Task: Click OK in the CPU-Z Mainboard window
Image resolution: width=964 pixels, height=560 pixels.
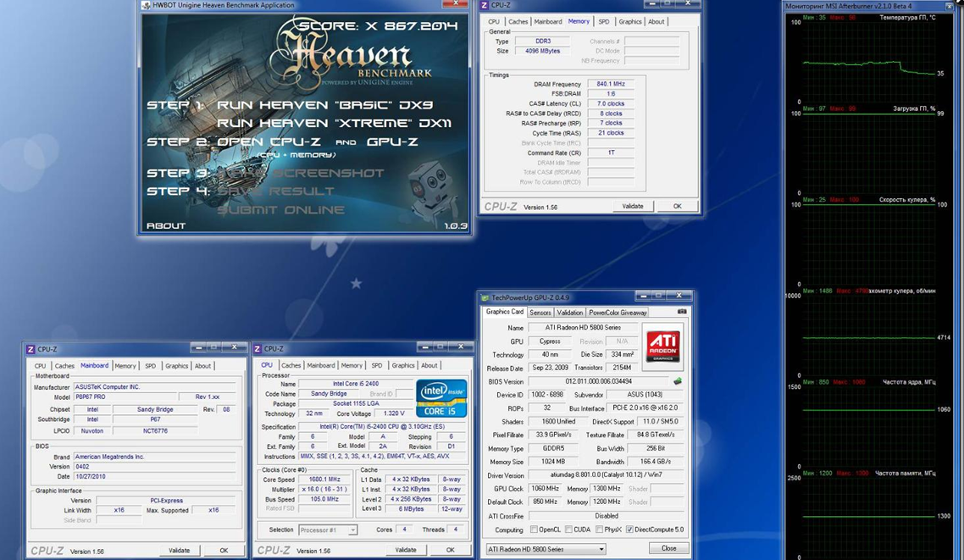Action: pyautogui.click(x=224, y=550)
